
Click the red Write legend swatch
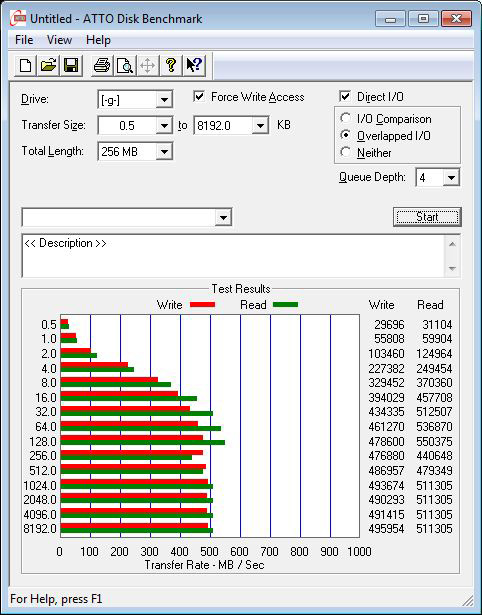(x=202, y=304)
